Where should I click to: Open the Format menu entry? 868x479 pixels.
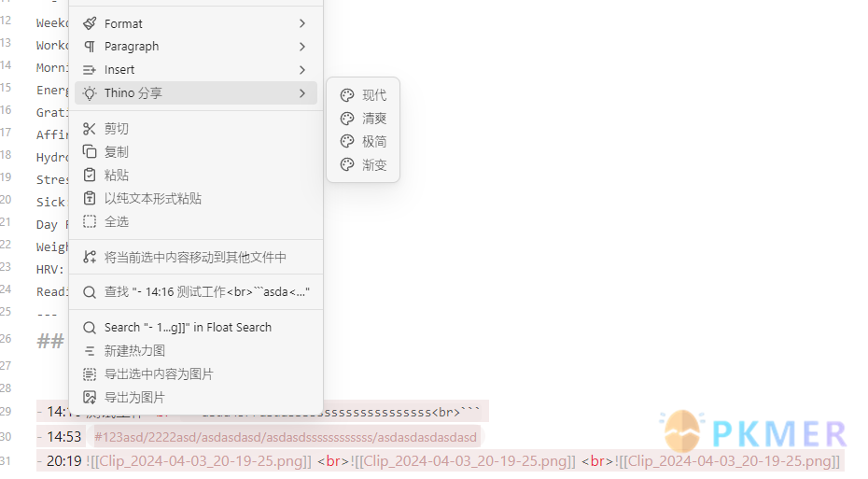196,23
